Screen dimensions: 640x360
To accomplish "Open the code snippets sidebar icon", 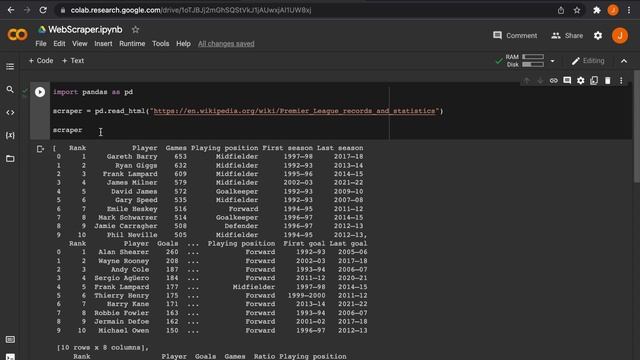I will [10, 112].
